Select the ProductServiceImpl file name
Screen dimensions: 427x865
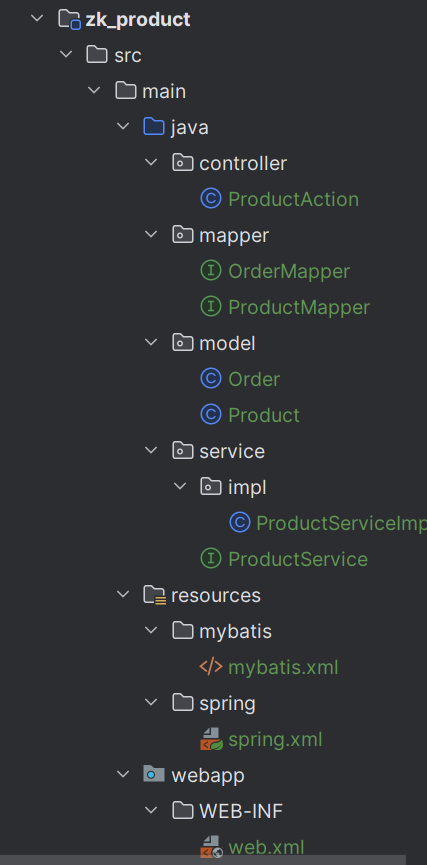[341, 524]
